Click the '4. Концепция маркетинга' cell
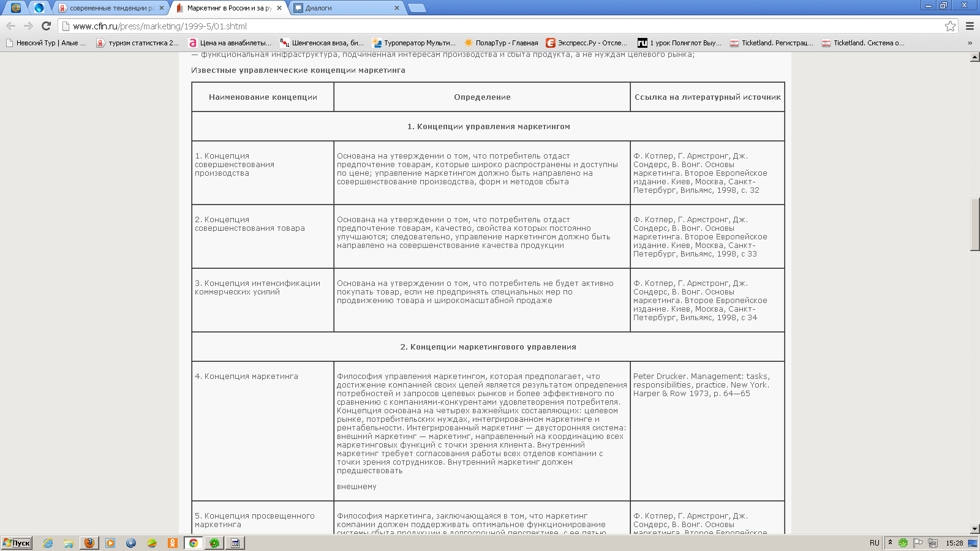 pos(263,431)
